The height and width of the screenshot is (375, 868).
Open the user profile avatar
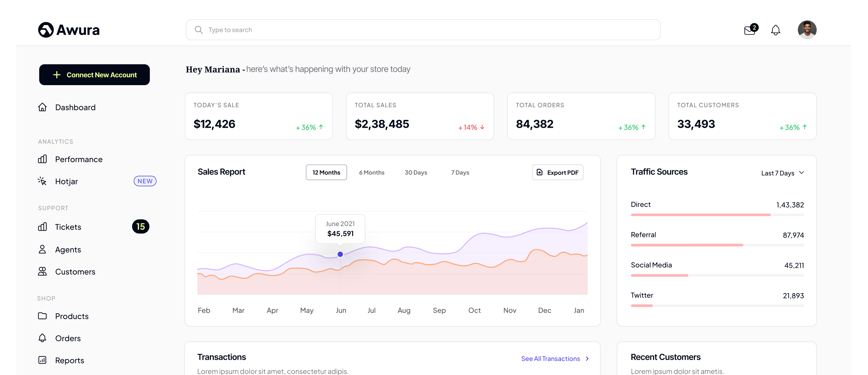(807, 30)
